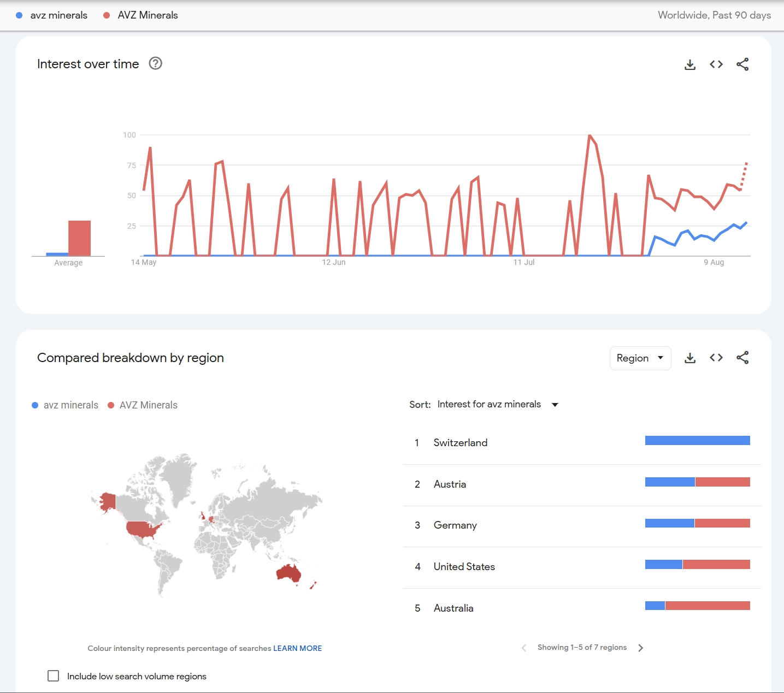Click Australia on the world map
This screenshot has height=693, width=784.
point(287,573)
